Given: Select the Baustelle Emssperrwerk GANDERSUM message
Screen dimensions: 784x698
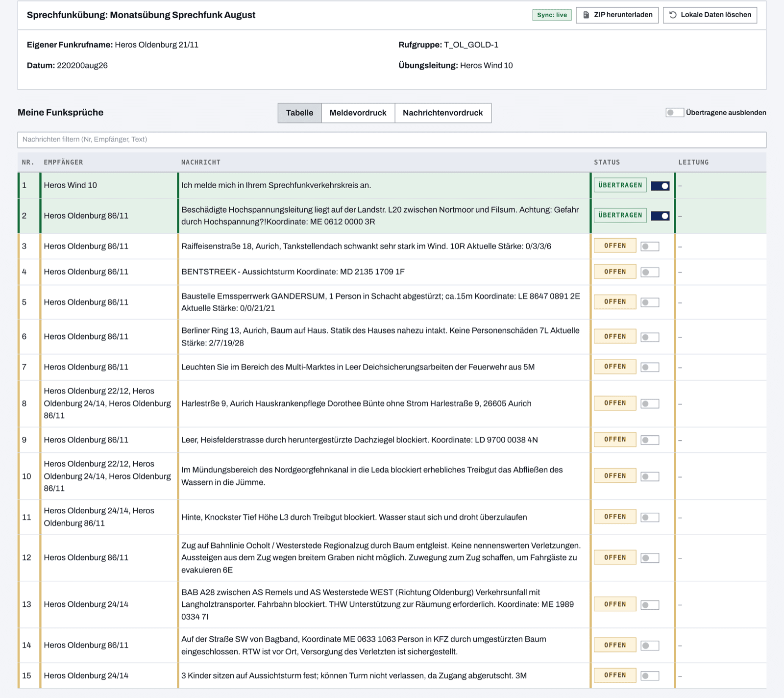Looking at the screenshot, I should [381, 302].
